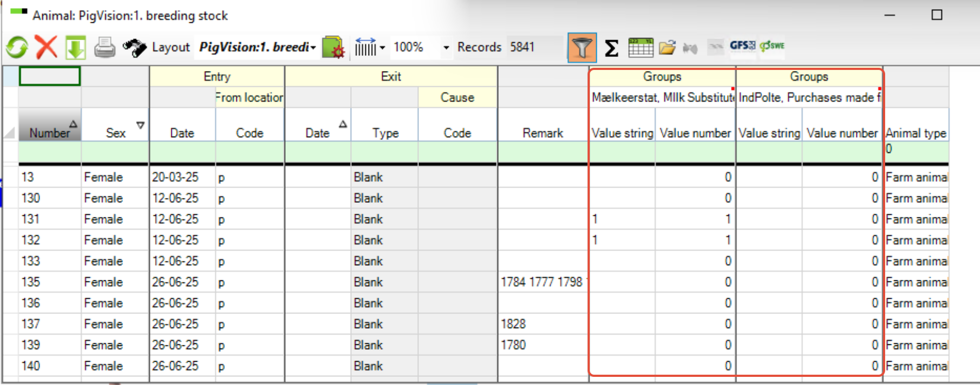Viewport: 980px width, 385px height.
Task: Click the grey disabled toolbar icon before GFS
Action: point(715,47)
